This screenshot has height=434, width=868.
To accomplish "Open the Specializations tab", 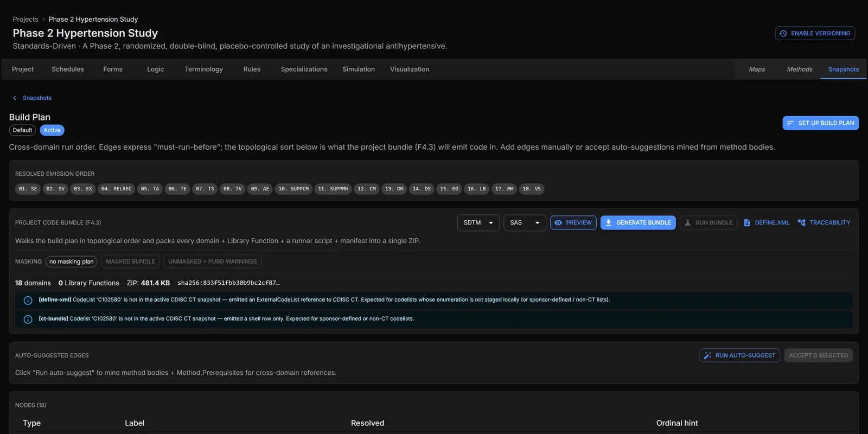I will coord(304,69).
